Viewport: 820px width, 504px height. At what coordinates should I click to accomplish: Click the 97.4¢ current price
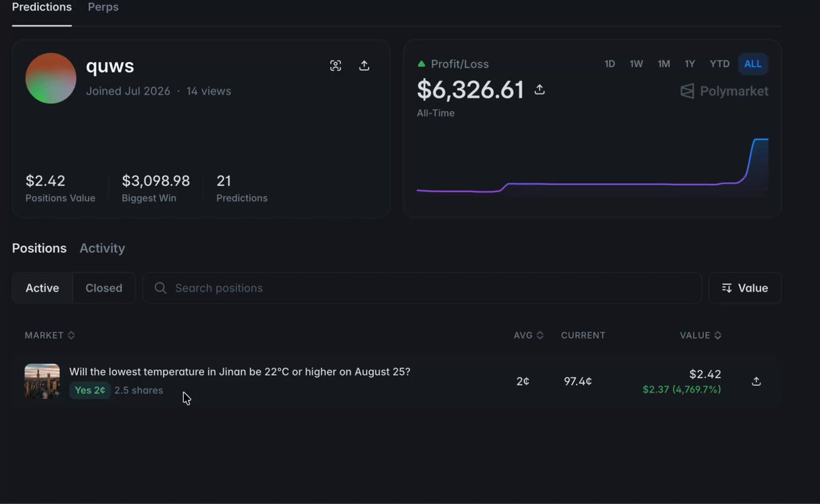(578, 381)
